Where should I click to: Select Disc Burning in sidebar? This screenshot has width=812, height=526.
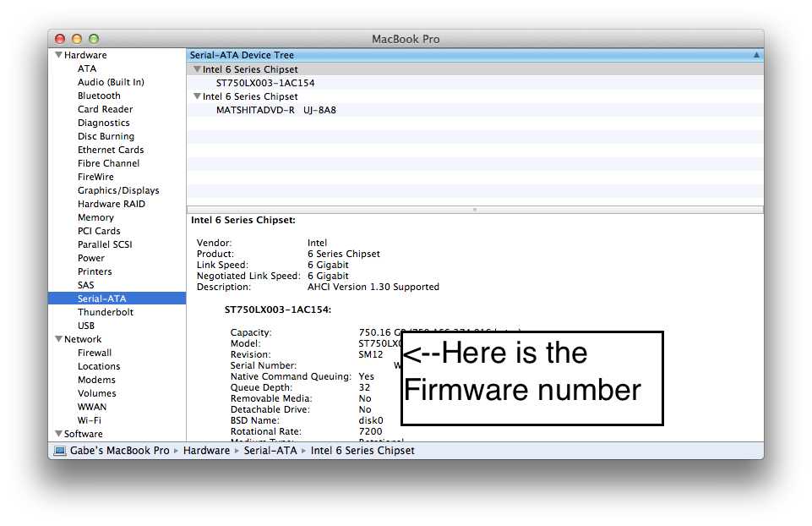click(x=106, y=136)
